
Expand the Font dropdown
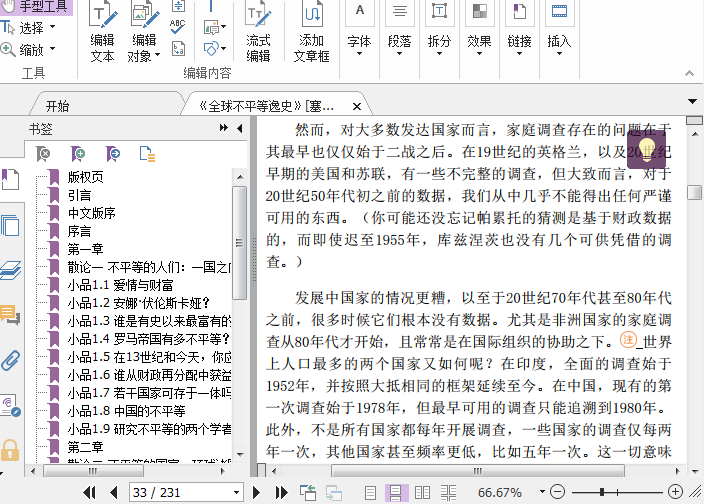(x=359, y=41)
